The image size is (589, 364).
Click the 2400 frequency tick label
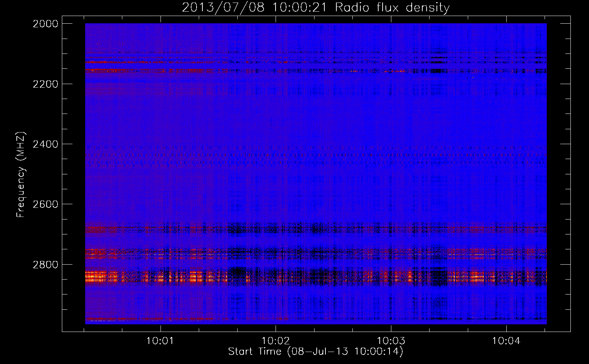46,144
